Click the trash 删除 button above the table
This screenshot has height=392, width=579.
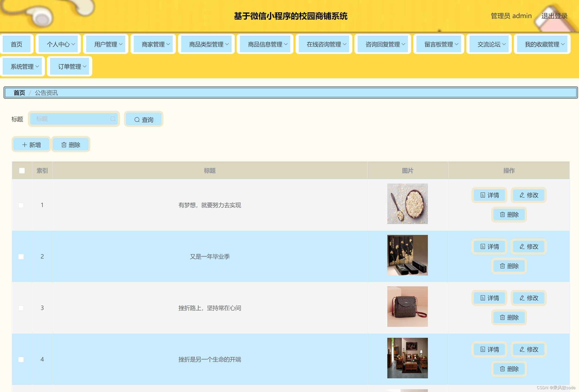[x=71, y=145]
